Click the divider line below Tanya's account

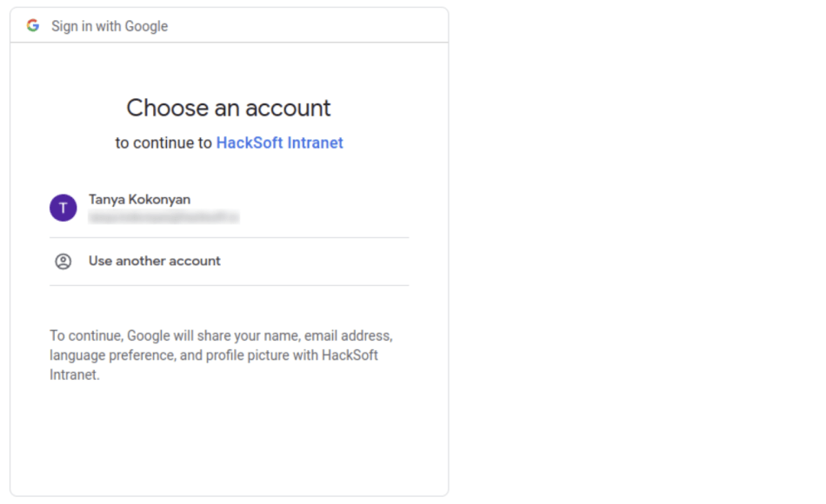[229, 237]
